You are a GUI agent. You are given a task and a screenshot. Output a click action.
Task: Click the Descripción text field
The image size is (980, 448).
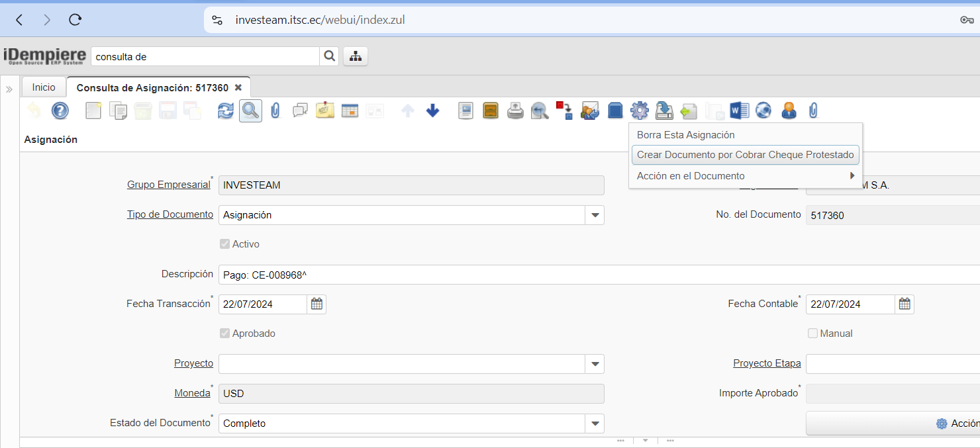pyautogui.click(x=596, y=275)
